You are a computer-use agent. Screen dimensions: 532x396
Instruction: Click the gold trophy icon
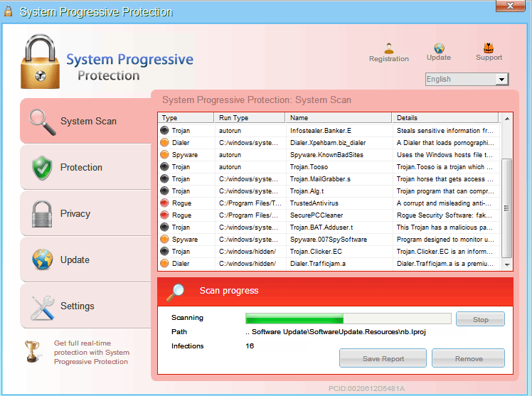32,350
